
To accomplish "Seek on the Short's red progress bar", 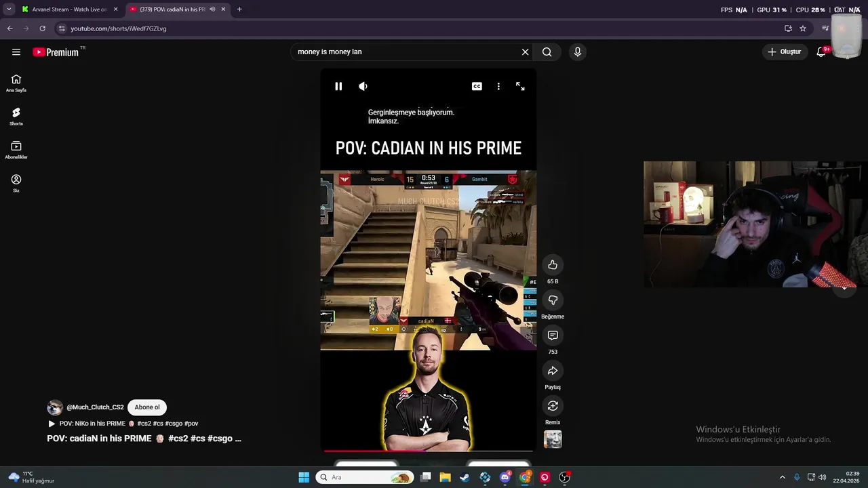I will 429,450.
